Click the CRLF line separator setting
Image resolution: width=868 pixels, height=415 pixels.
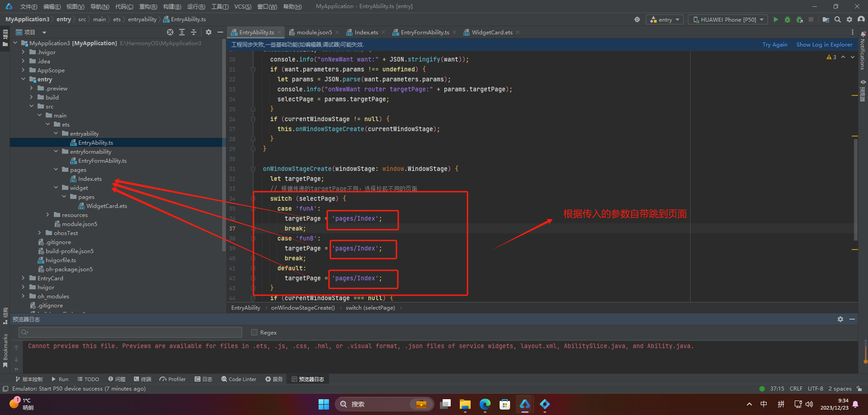pos(796,389)
